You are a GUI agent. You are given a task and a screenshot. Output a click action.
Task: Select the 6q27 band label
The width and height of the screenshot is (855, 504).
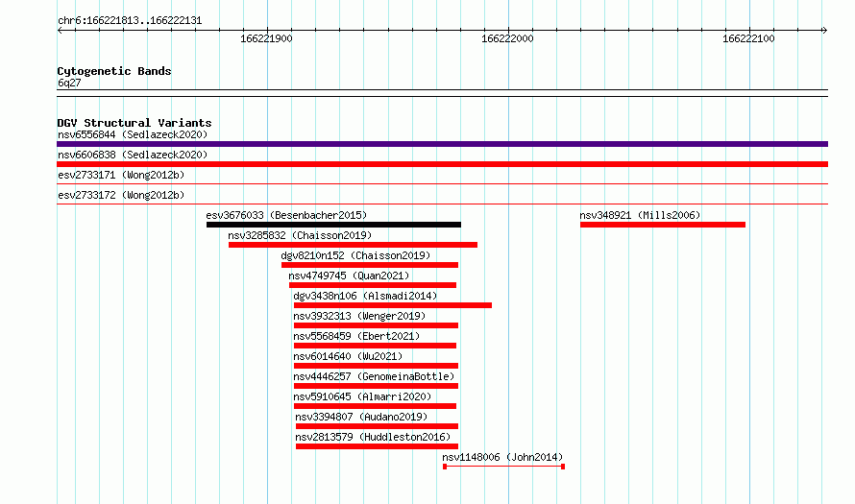click(69, 83)
